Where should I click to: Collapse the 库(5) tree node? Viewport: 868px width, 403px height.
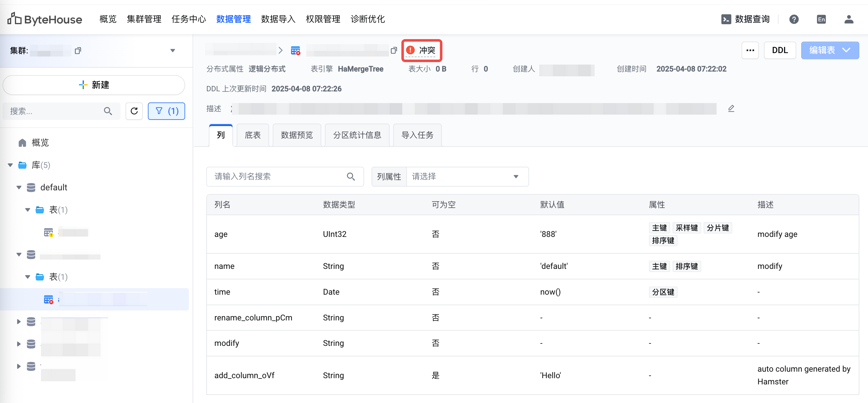pyautogui.click(x=10, y=165)
